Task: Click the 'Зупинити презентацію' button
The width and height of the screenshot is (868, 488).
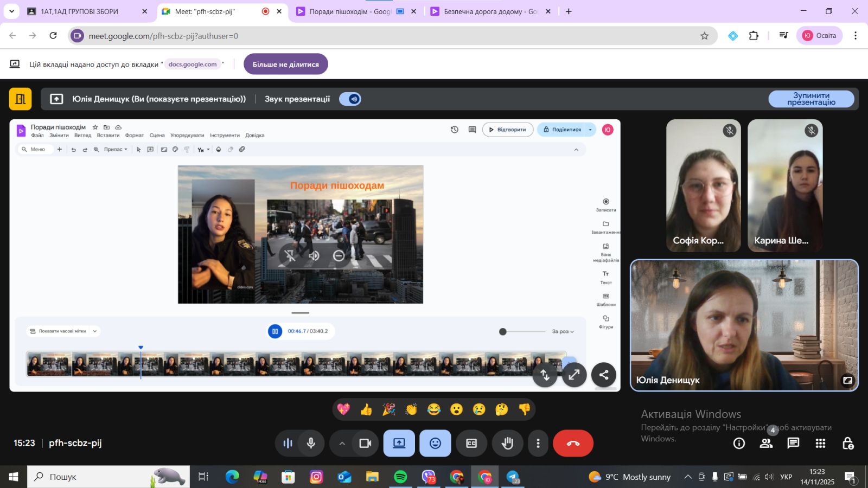Action: click(811, 99)
